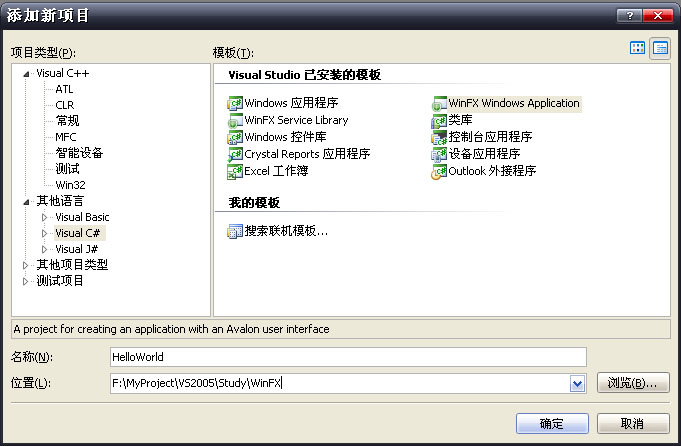Expand the Visual J# node
Viewport: 681px width, 446px height.
[x=44, y=249]
